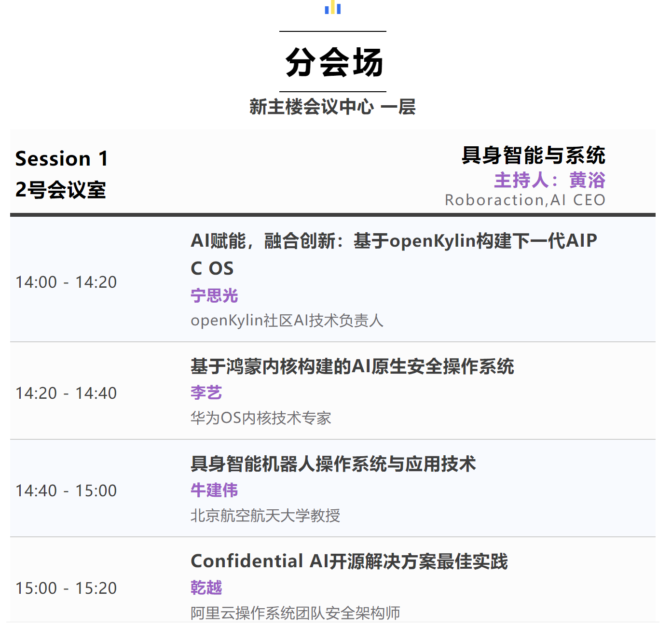This screenshot has height=630, width=672.
Task: Open the openKylin AIPC OS talk title
Action: (x=394, y=254)
